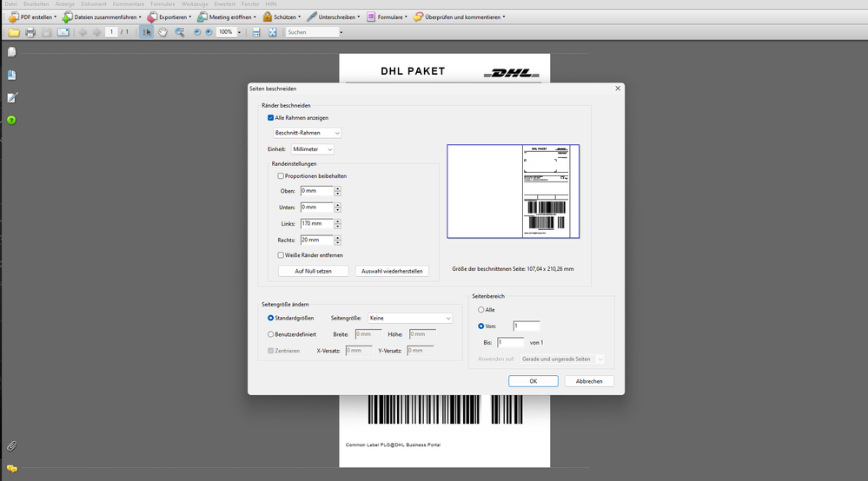Open the Seitengröße 'Keine' dropdown
Screen dimensions: 868x481
point(410,319)
